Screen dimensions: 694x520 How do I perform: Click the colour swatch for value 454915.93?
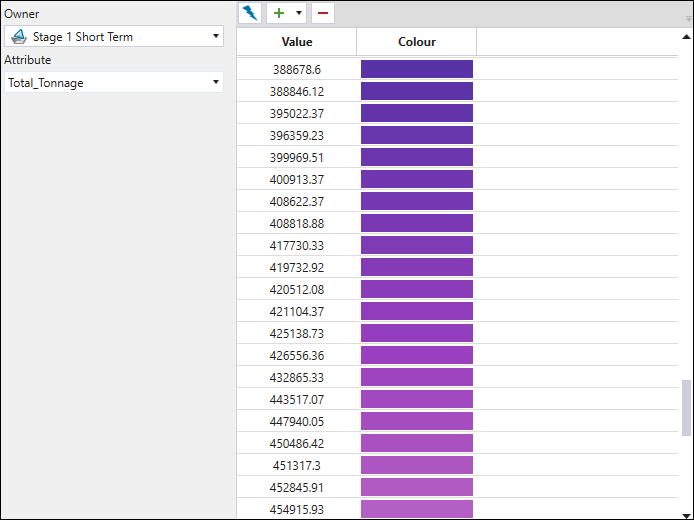point(416,509)
